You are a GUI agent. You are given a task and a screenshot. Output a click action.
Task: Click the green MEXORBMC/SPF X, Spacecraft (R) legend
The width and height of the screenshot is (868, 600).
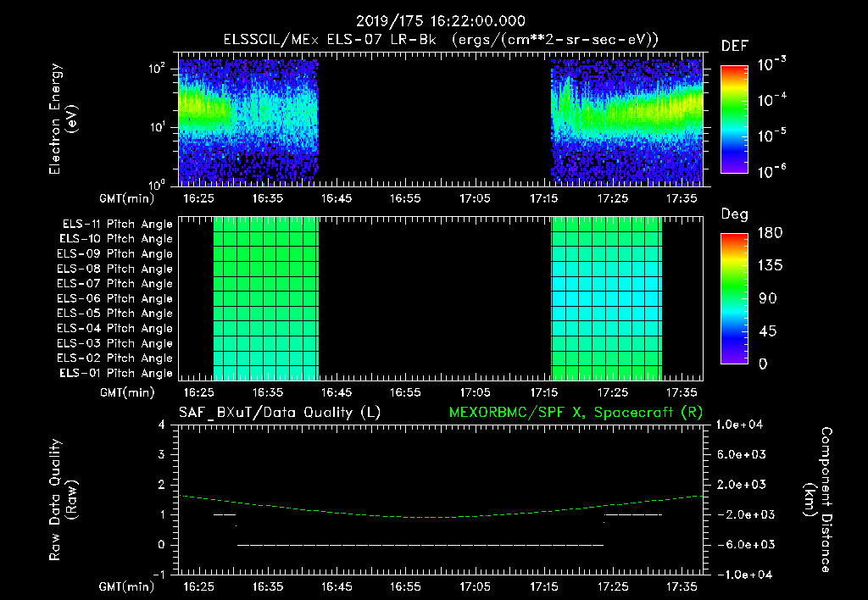click(x=576, y=413)
